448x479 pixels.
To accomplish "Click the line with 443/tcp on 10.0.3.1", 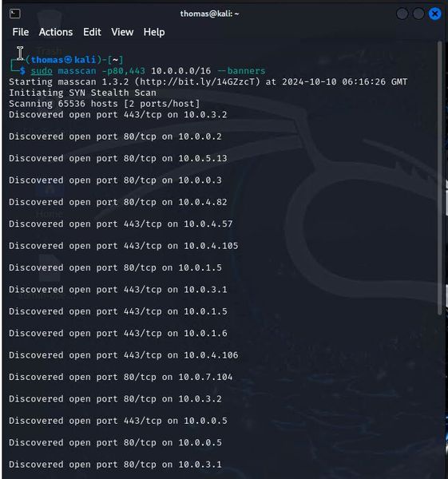I will (118, 290).
